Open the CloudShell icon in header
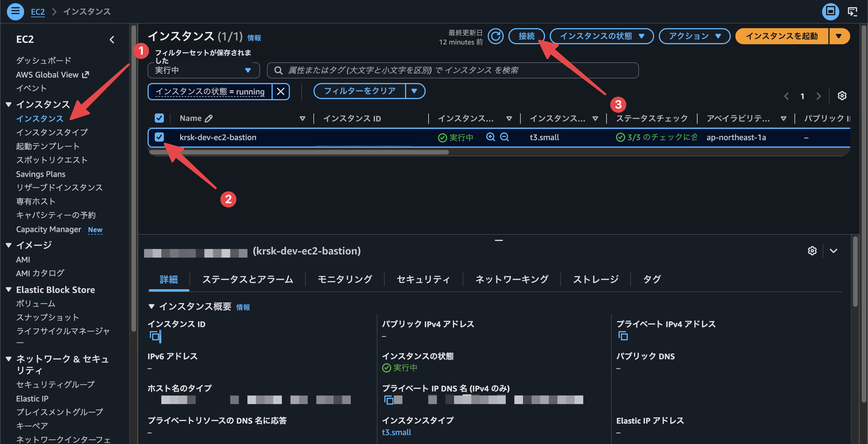 click(x=852, y=11)
